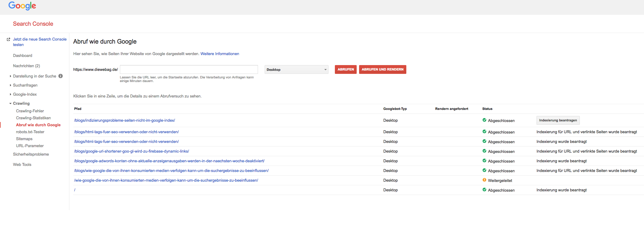Open Sicherheitsprobleme
Image resolution: width=644 pixels, height=231 pixels.
click(x=31, y=154)
